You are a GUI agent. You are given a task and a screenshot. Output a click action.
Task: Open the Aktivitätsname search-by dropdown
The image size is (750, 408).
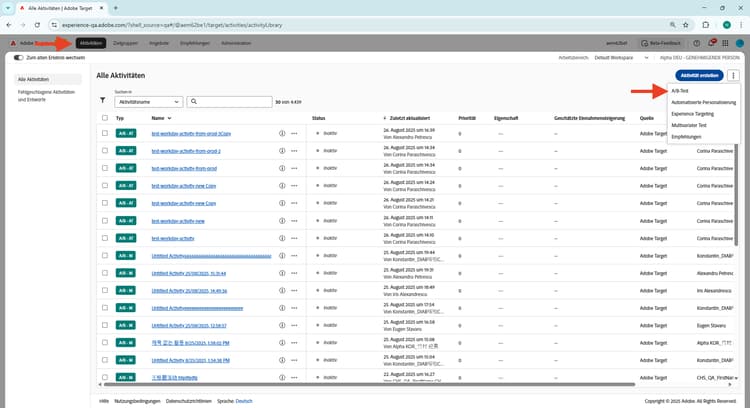(148, 102)
